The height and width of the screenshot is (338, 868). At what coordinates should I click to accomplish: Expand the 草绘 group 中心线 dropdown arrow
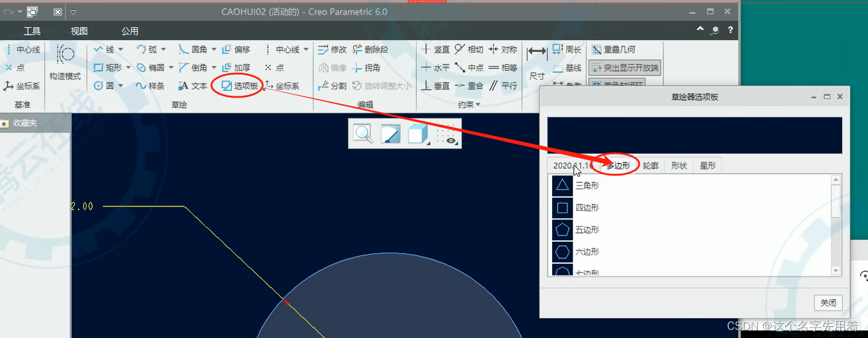pos(306,49)
